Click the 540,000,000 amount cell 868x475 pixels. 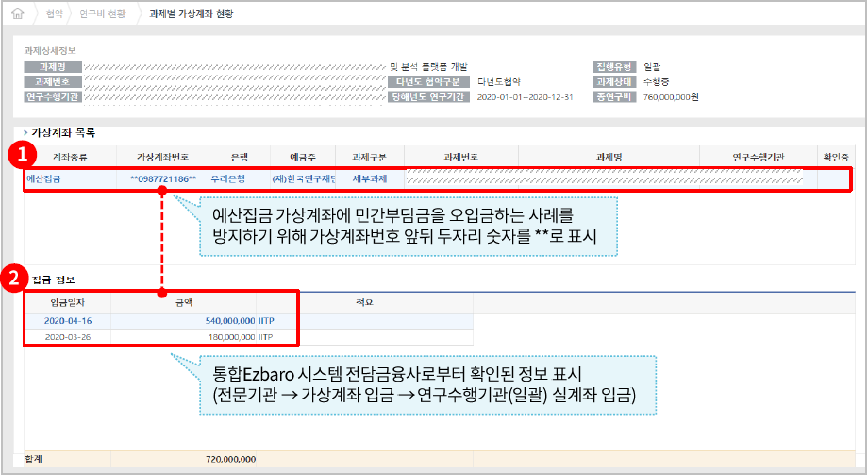coord(230,321)
